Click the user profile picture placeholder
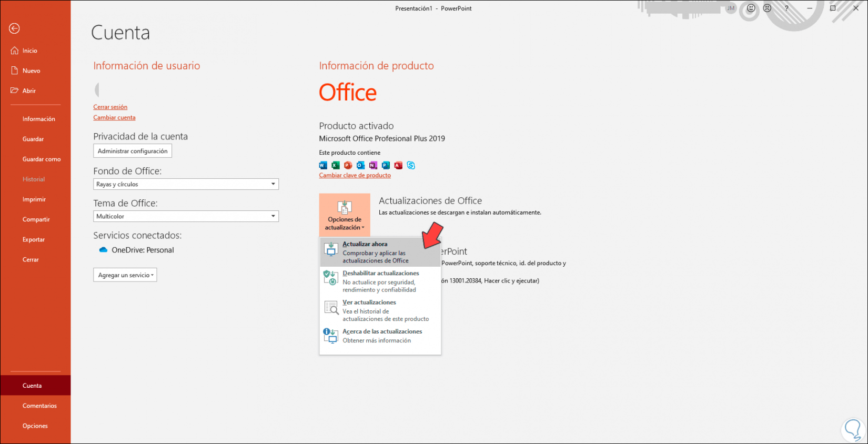 (x=97, y=89)
